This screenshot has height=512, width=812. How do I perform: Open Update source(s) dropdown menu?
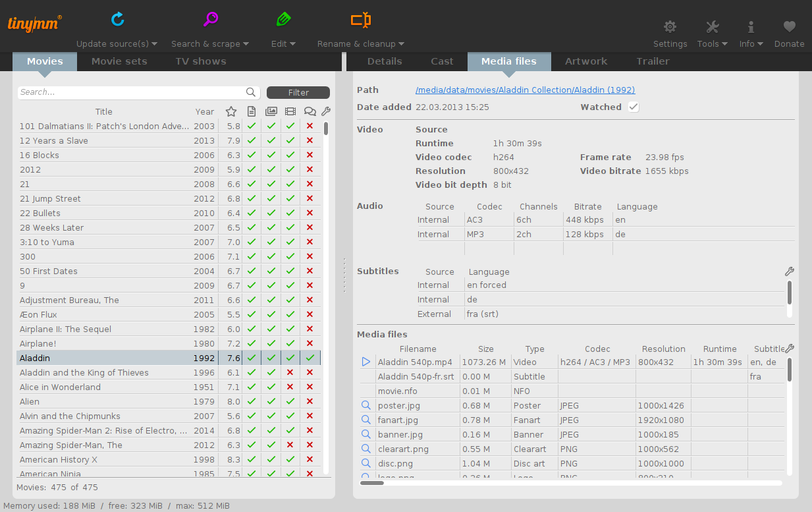[x=117, y=43]
